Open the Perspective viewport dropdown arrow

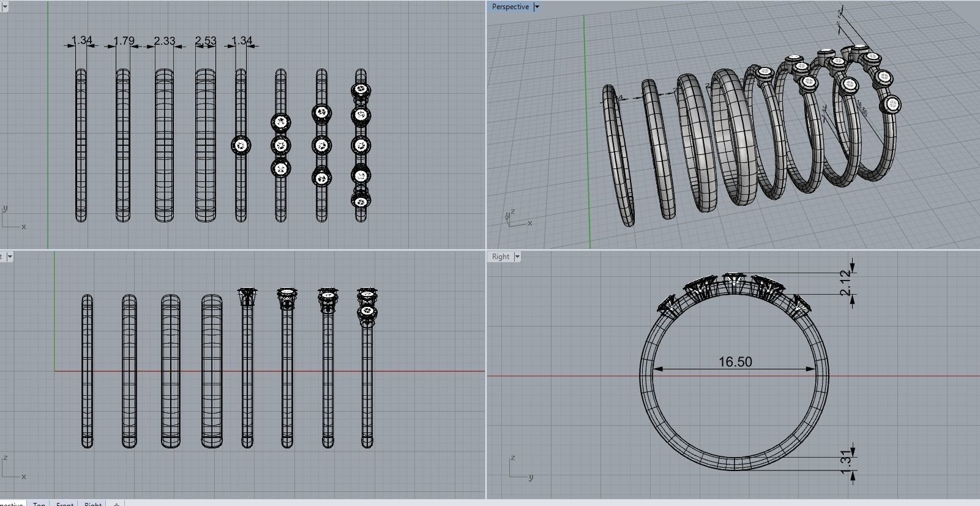coord(537,7)
